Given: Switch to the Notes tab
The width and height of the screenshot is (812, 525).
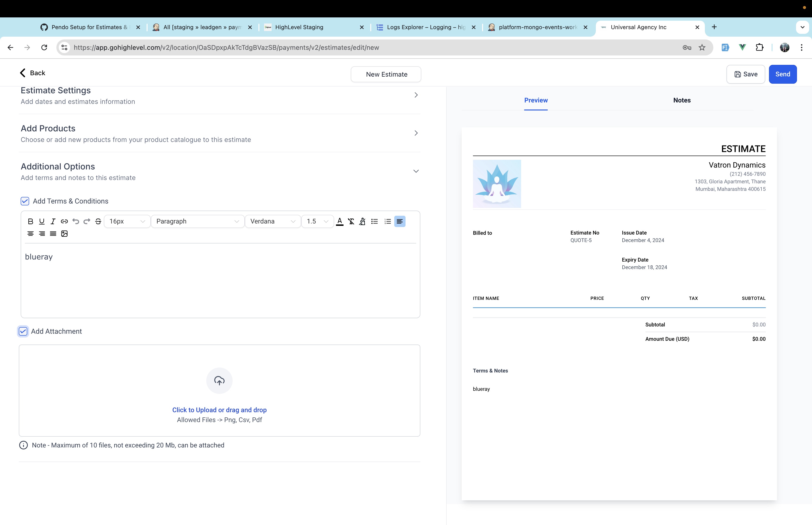Looking at the screenshot, I should [x=682, y=100].
